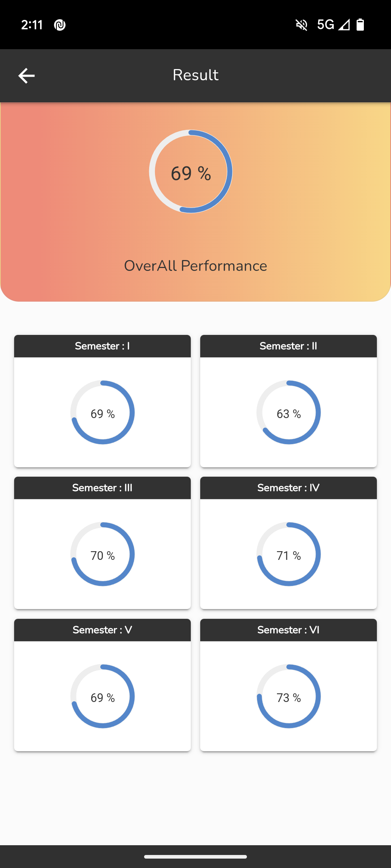The height and width of the screenshot is (868, 391).
Task: Tap the back arrow icon
Action: coord(26,76)
